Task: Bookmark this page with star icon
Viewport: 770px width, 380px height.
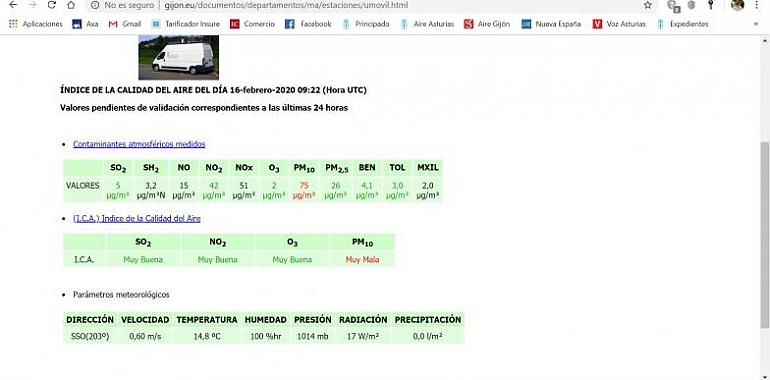Action: point(648,5)
